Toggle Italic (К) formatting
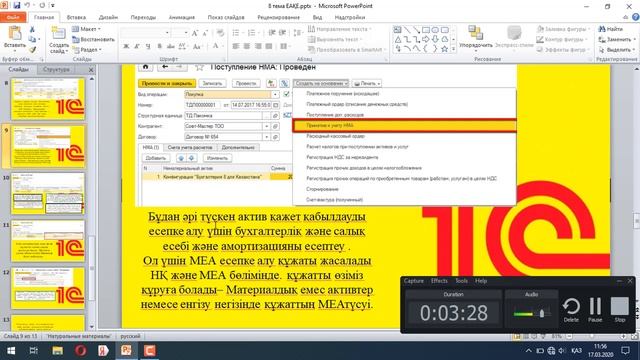The width and height of the screenshot is (640, 360). click(137, 46)
